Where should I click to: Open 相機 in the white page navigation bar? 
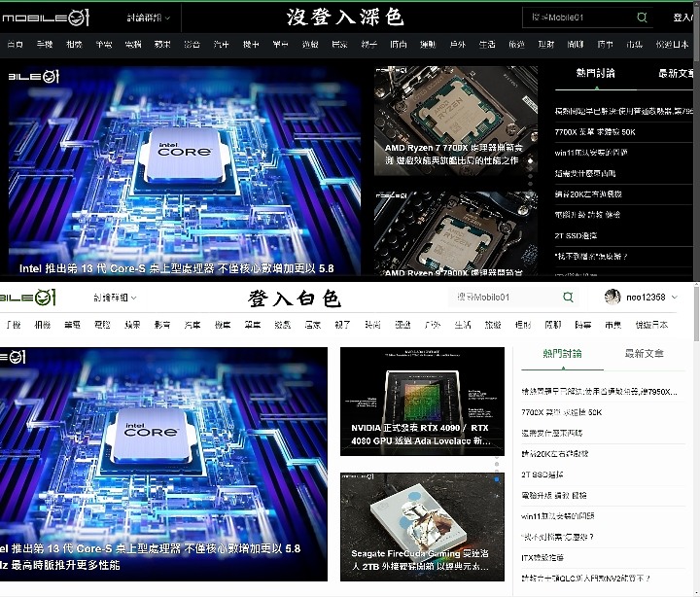(x=43, y=325)
